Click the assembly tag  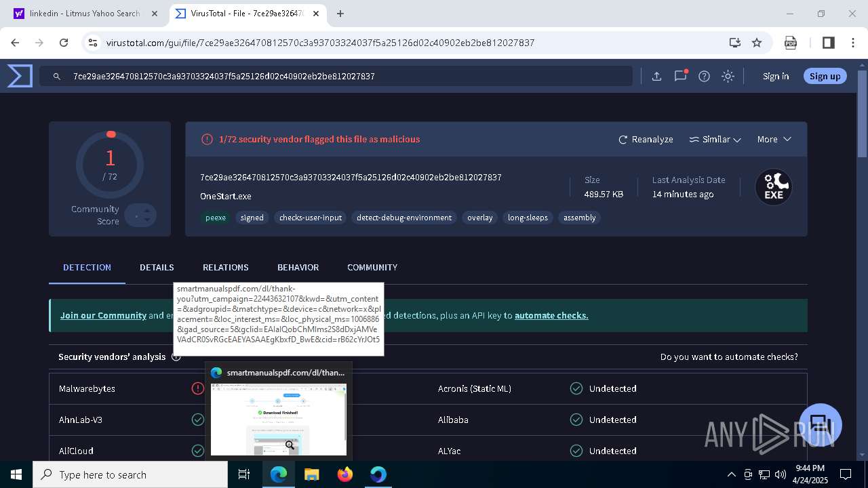tap(579, 218)
